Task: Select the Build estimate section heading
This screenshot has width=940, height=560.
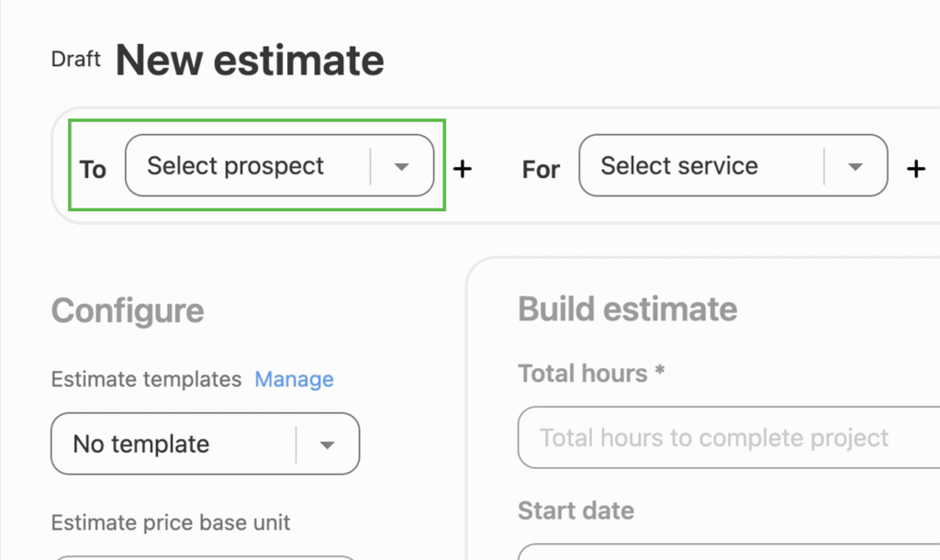Action: tap(627, 309)
